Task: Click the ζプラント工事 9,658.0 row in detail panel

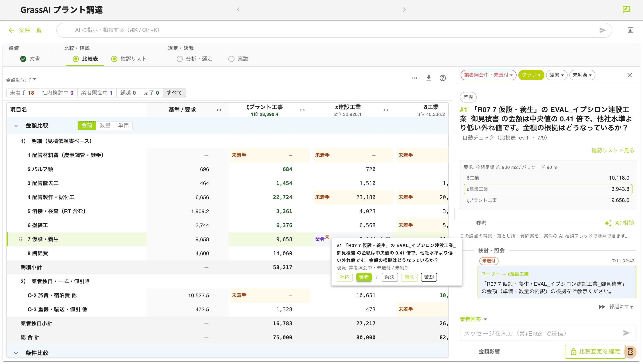Action: pyautogui.click(x=548, y=200)
